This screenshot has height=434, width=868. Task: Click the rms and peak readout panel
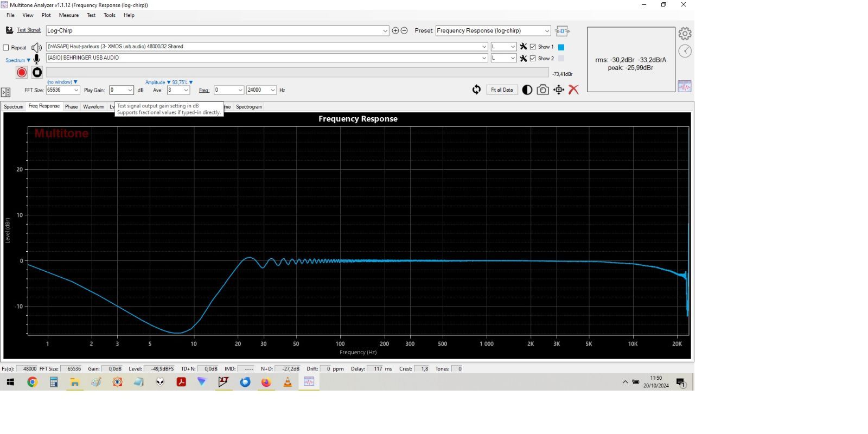coord(631,60)
